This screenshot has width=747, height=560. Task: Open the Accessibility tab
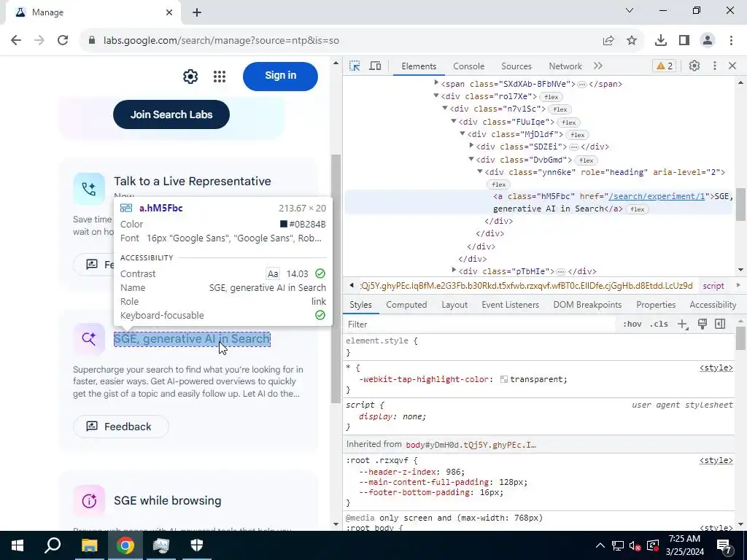pyautogui.click(x=713, y=305)
